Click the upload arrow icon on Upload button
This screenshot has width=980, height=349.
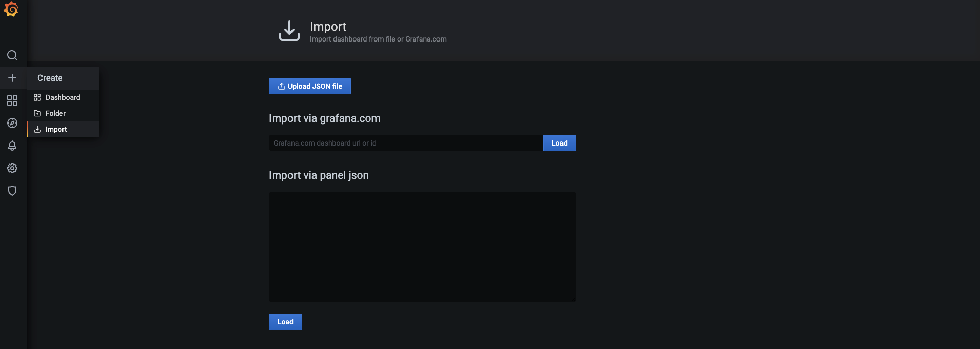pyautogui.click(x=282, y=86)
